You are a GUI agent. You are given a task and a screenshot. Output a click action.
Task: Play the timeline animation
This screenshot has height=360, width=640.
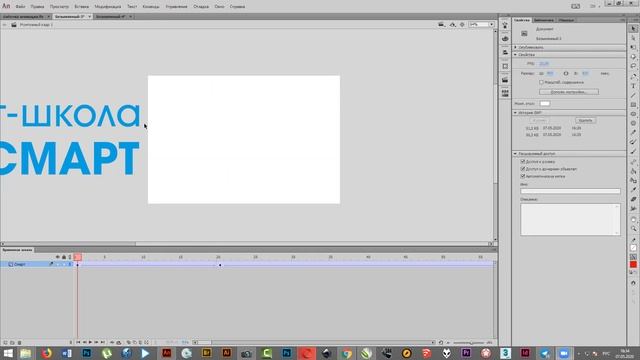pos(90,342)
